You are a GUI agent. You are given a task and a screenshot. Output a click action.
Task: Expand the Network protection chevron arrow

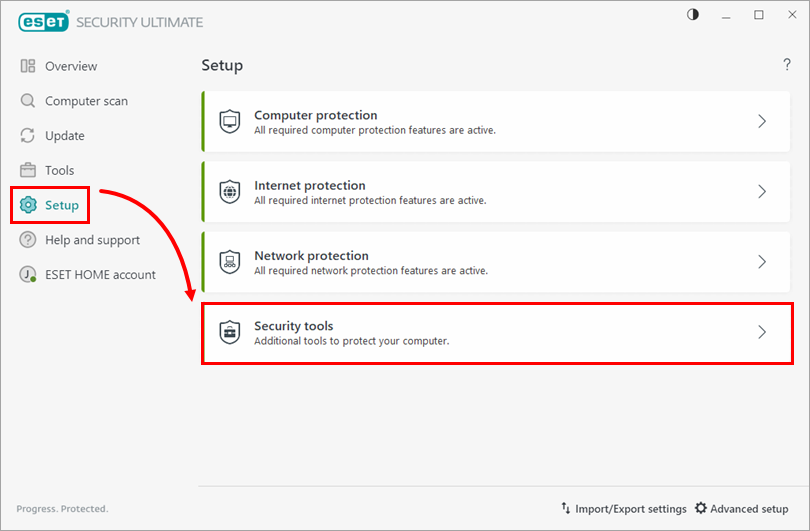coord(762,262)
